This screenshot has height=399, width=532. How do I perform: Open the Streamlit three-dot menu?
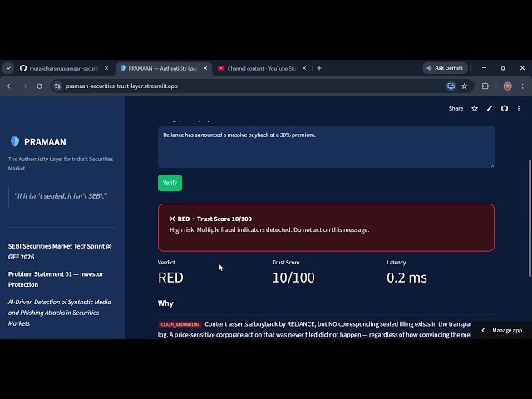pyautogui.click(x=519, y=109)
